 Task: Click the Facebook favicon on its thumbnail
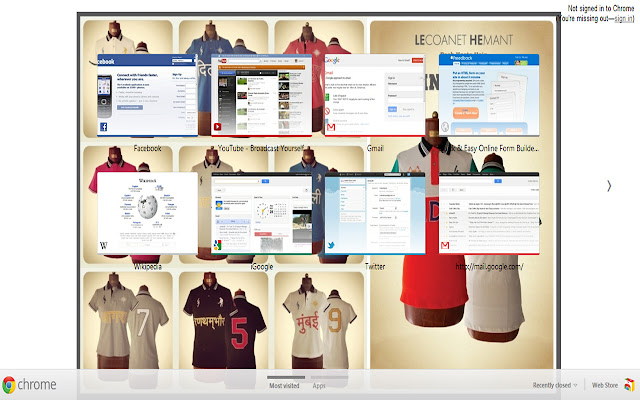[x=104, y=127]
